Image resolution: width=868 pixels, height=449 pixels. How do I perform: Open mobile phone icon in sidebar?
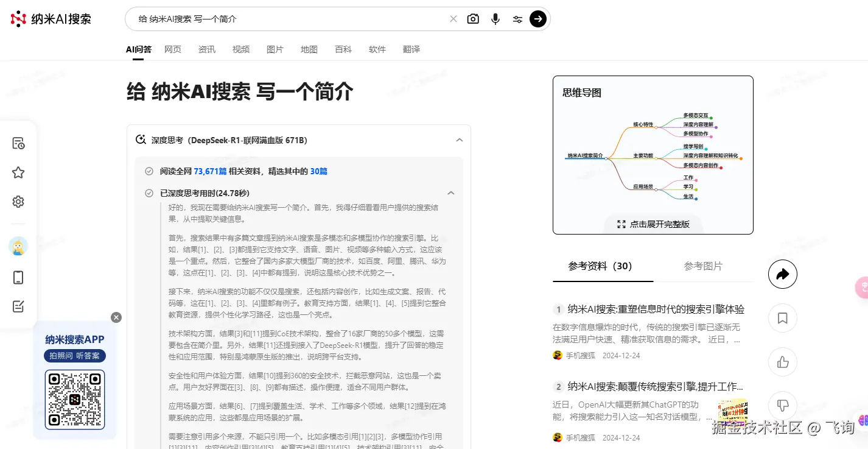[18, 277]
